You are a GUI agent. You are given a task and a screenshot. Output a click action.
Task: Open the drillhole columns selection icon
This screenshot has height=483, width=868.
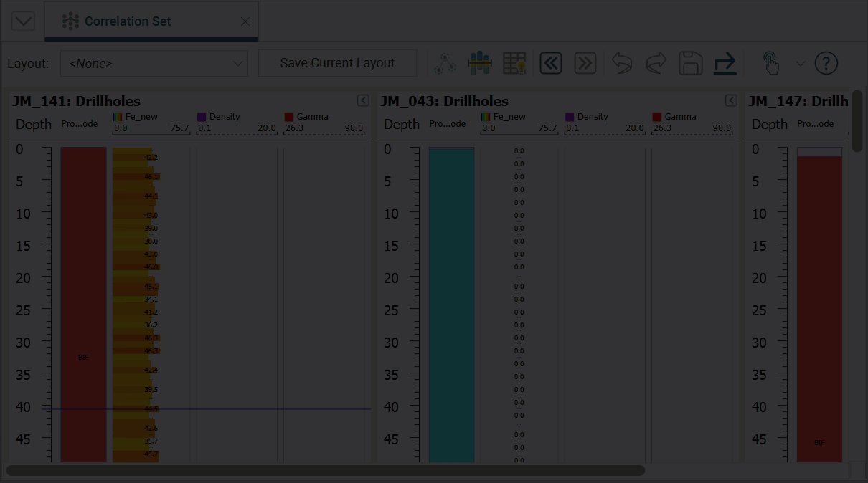tap(479, 64)
